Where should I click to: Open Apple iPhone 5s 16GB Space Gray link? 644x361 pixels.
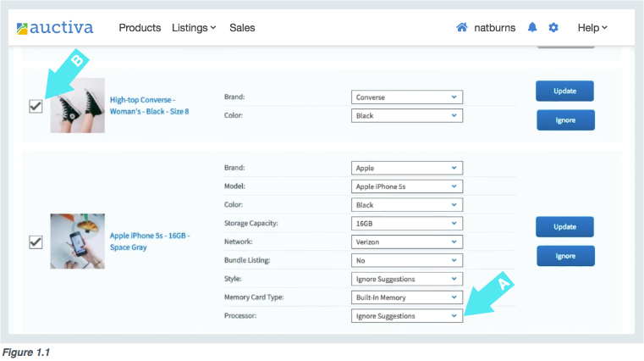click(x=150, y=242)
